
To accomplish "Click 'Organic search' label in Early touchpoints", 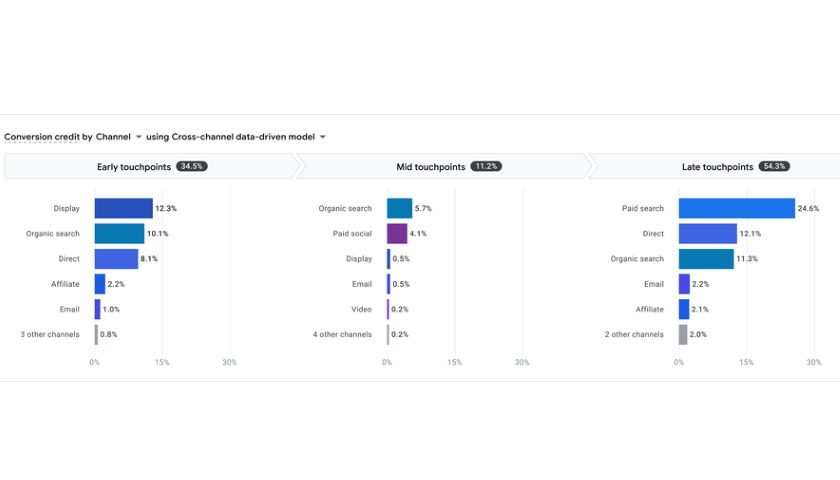I will click(52, 234).
